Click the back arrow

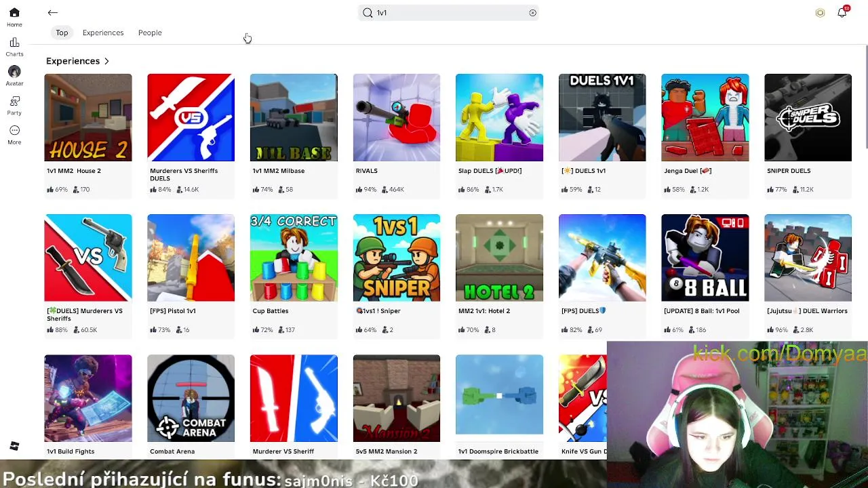pyautogui.click(x=53, y=12)
